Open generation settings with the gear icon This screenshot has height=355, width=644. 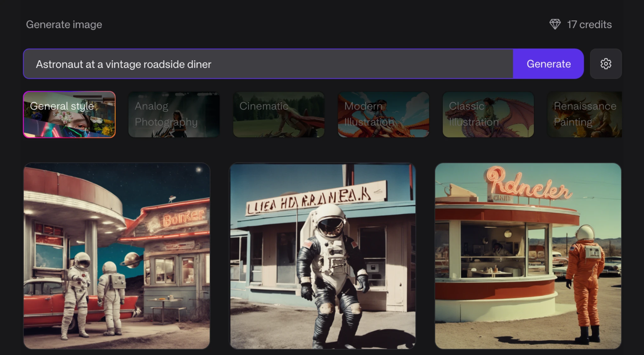point(606,64)
